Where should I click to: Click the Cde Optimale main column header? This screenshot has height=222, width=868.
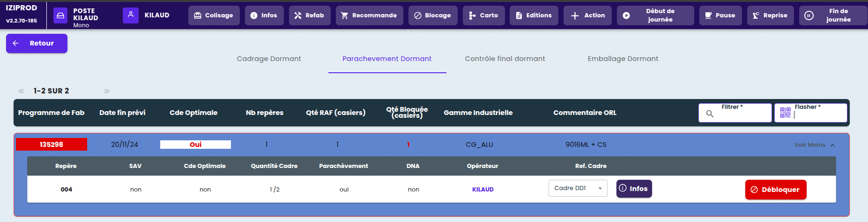click(193, 113)
